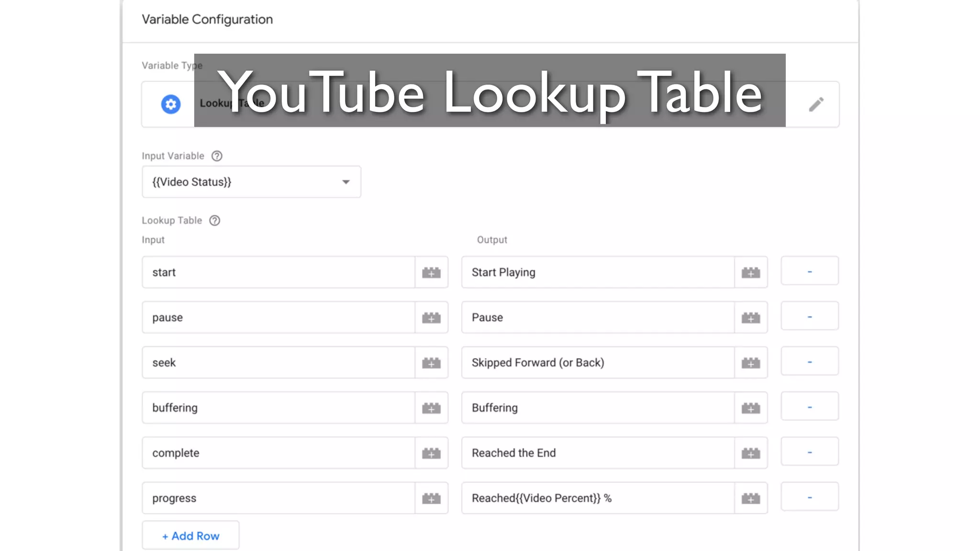Insert variable into the 'start' input field

click(431, 272)
